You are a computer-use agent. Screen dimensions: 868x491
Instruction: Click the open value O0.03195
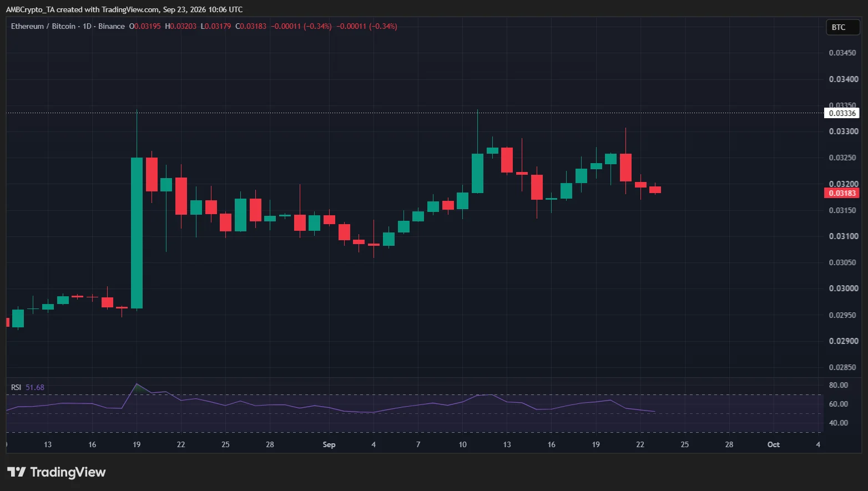coord(145,26)
